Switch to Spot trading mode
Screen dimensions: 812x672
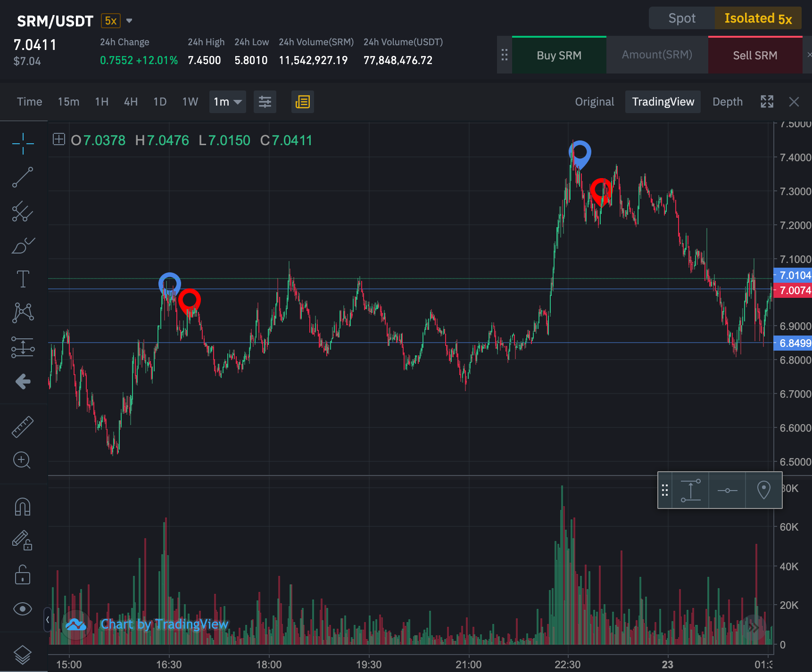[x=682, y=18]
